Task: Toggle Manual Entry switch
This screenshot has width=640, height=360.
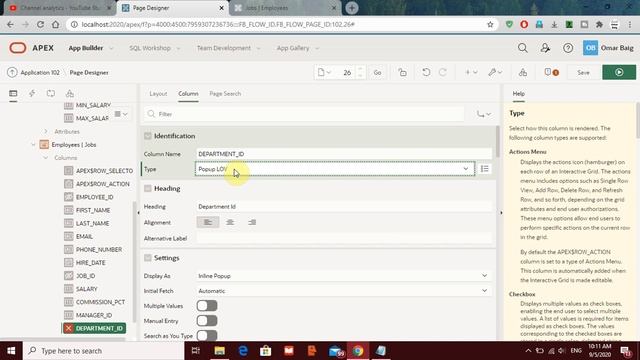Action: [x=207, y=321]
